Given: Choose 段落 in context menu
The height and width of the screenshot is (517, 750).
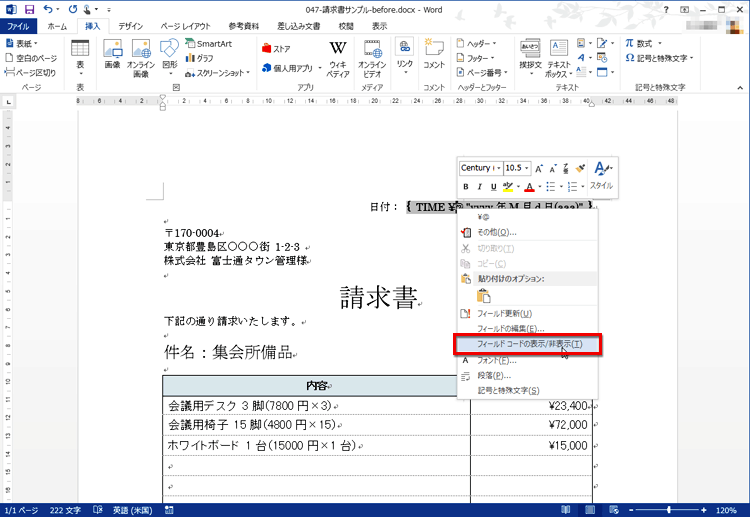Looking at the screenshot, I should [x=528, y=375].
